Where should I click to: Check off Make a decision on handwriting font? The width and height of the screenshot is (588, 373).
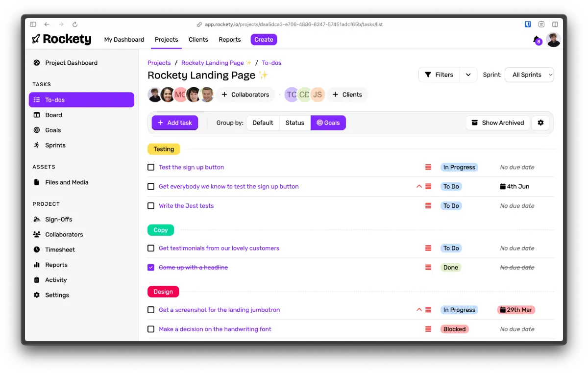(151, 329)
